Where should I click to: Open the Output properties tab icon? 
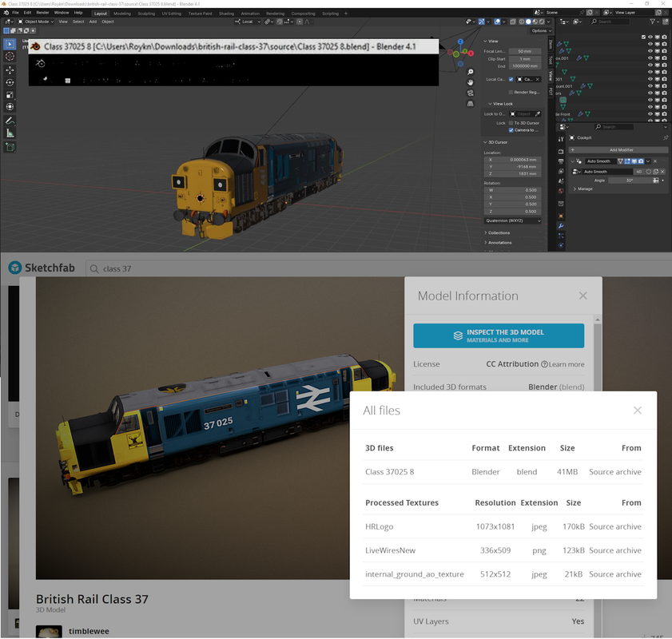click(561, 161)
